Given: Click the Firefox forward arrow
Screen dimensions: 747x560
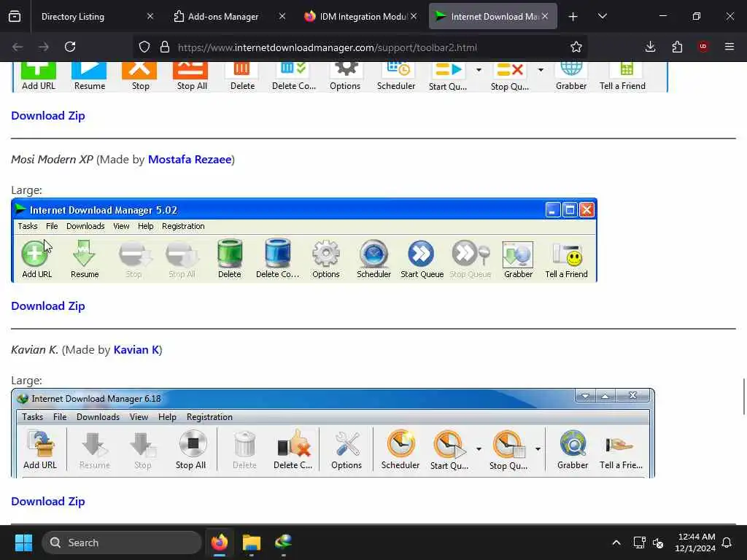Looking at the screenshot, I should coord(44,47).
